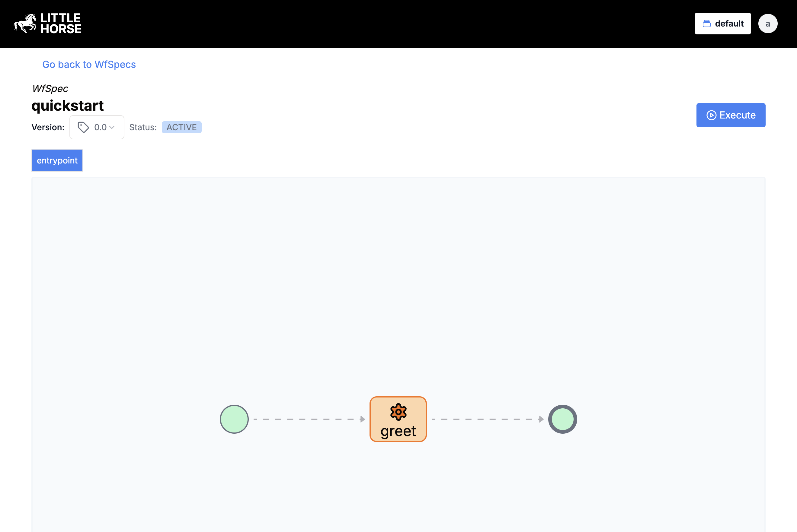
Task: Click the entrypoint thread label icon
Action: point(57,160)
